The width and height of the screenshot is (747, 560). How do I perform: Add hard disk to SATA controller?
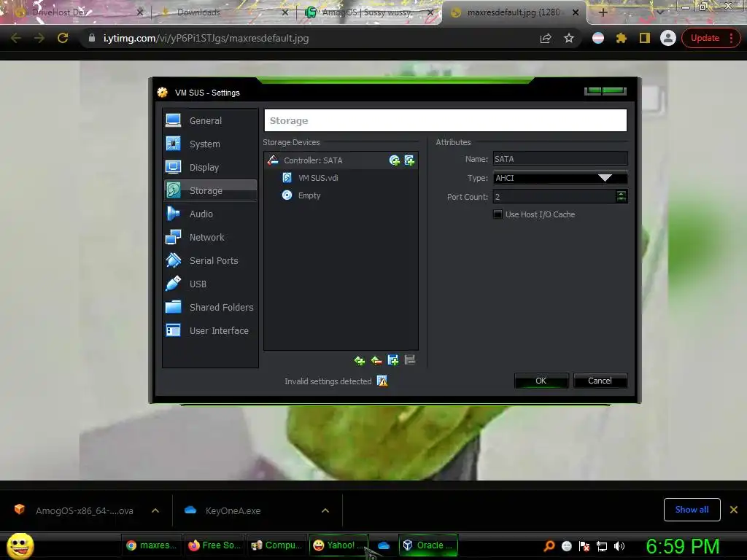coord(410,160)
